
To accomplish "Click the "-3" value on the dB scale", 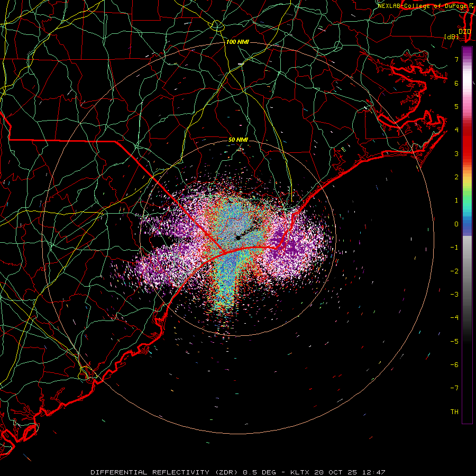I will (x=454, y=295).
